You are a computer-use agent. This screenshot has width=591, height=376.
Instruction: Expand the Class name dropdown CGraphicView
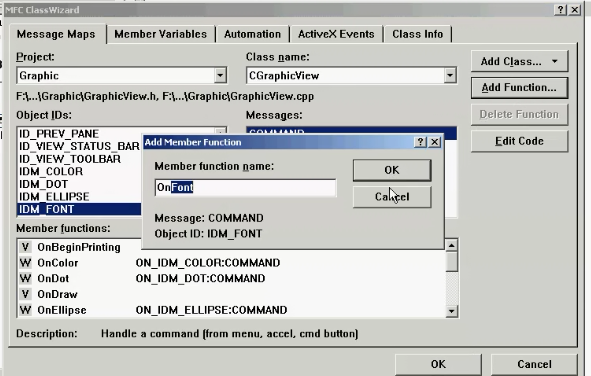pyautogui.click(x=450, y=75)
